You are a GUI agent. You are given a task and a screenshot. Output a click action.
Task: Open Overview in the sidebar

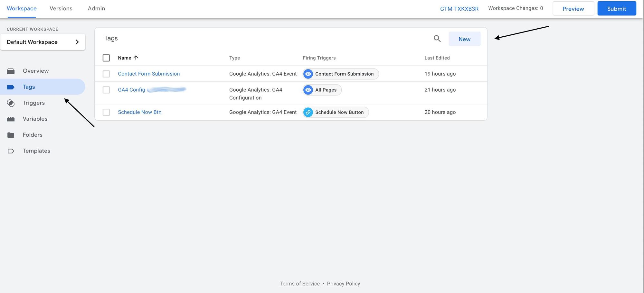point(36,71)
